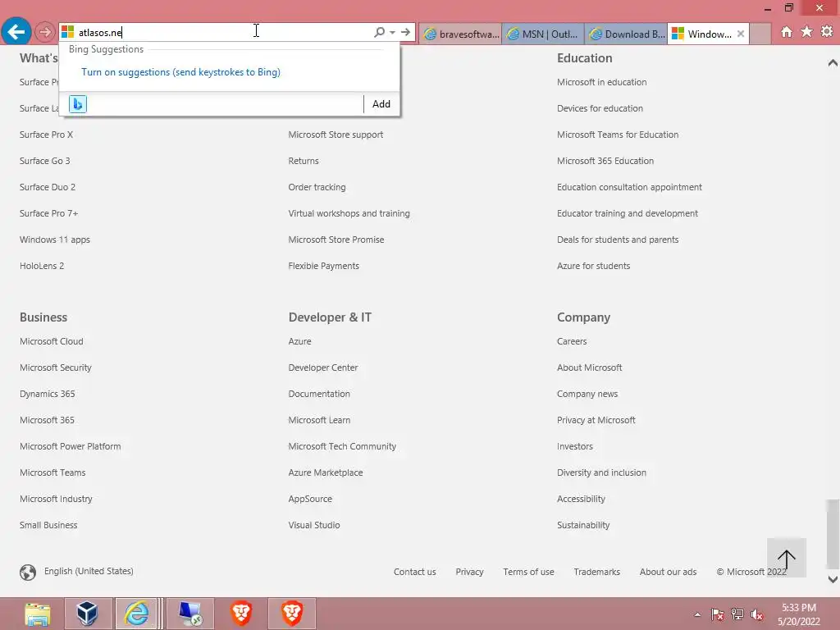The image size is (840, 630).
Task: Open the Small Business link
Action: point(48,525)
